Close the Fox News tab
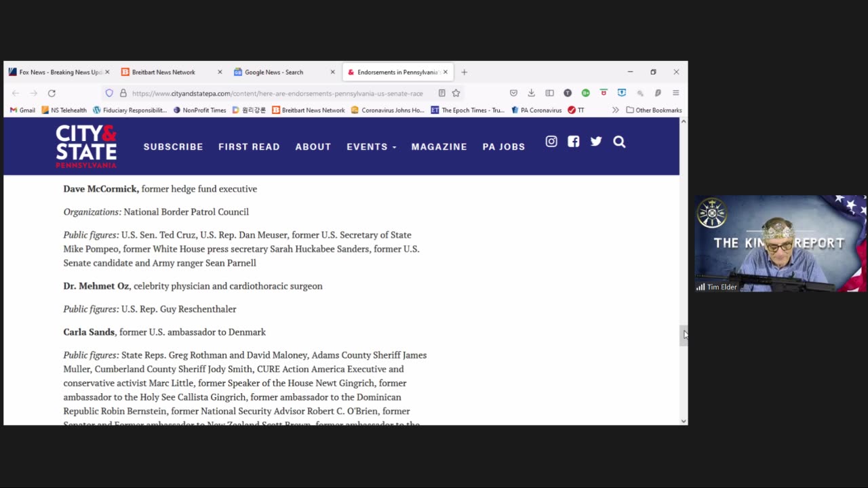The width and height of the screenshot is (868, 488). pos(107,72)
